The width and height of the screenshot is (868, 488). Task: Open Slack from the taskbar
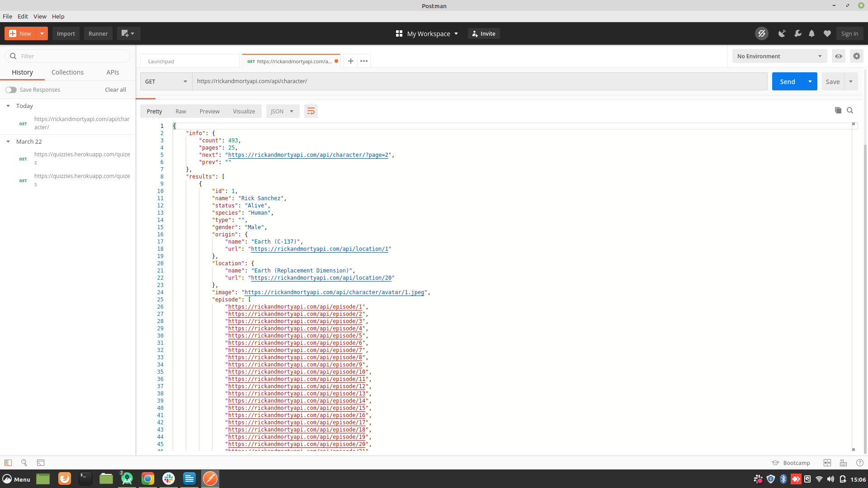tap(169, 479)
